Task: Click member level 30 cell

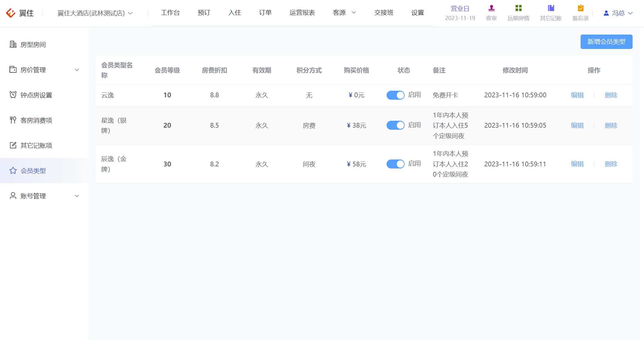Action: point(167,164)
